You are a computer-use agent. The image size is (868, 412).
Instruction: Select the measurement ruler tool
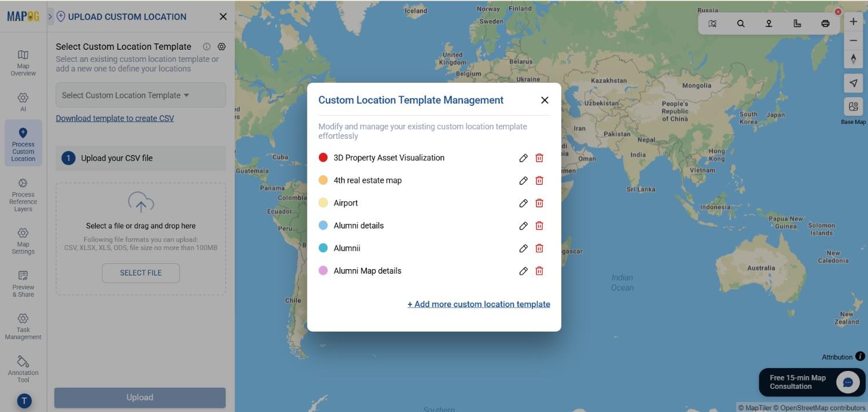(797, 23)
